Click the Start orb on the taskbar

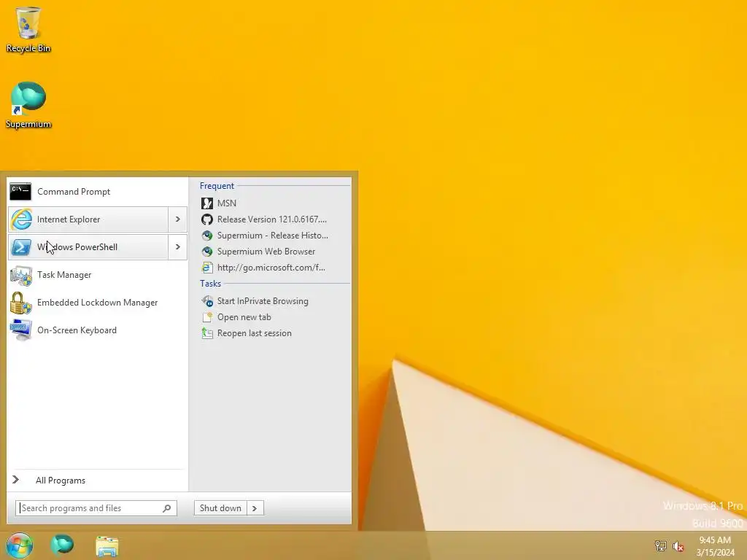tap(20, 545)
